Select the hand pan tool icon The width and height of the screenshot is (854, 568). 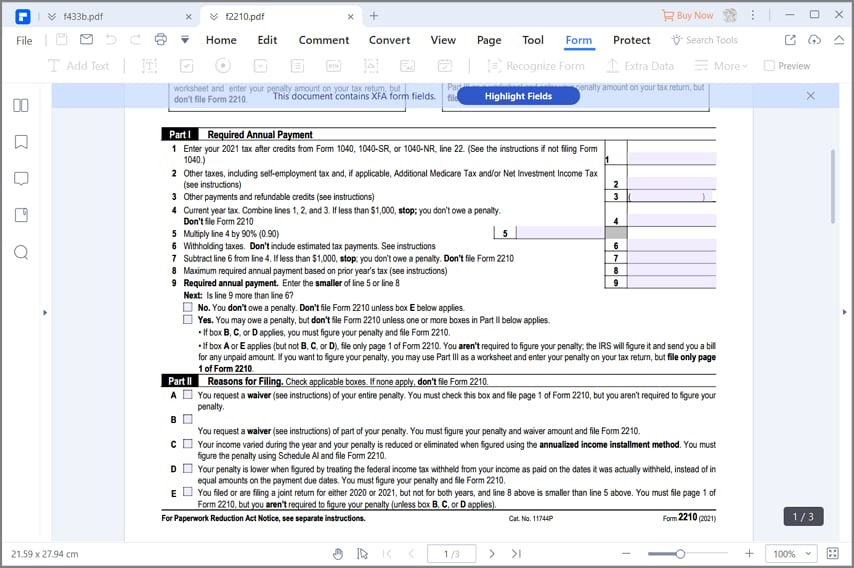(x=338, y=554)
